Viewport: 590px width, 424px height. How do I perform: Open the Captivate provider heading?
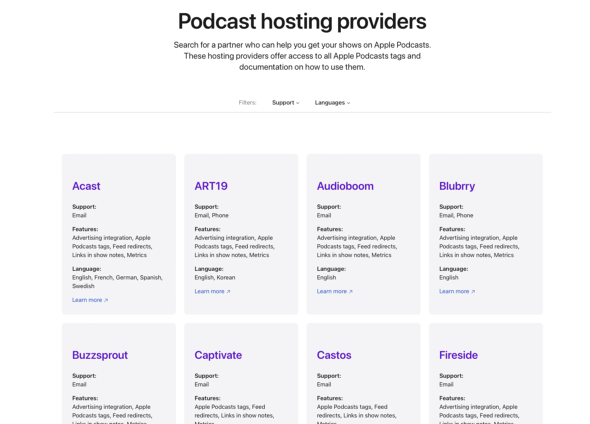tap(218, 355)
